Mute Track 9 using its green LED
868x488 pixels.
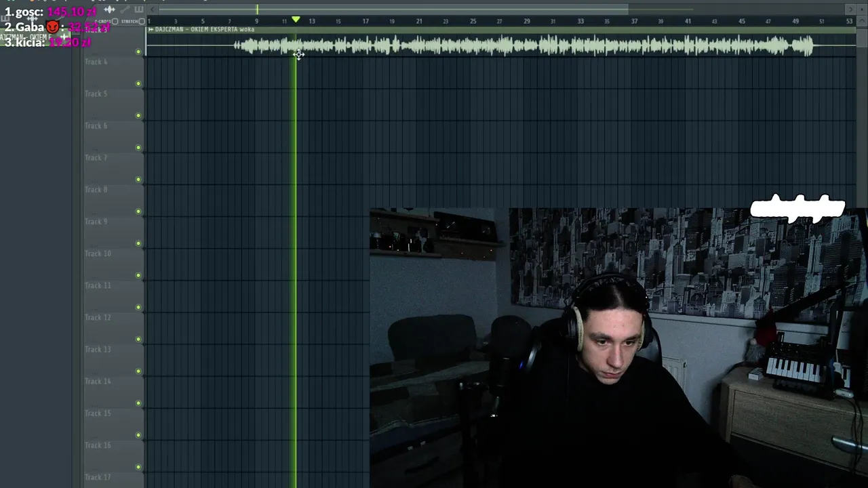click(138, 243)
